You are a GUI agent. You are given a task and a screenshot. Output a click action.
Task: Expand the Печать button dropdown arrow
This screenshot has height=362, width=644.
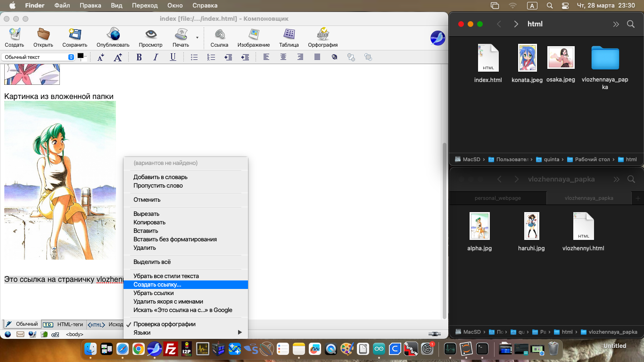tap(197, 37)
